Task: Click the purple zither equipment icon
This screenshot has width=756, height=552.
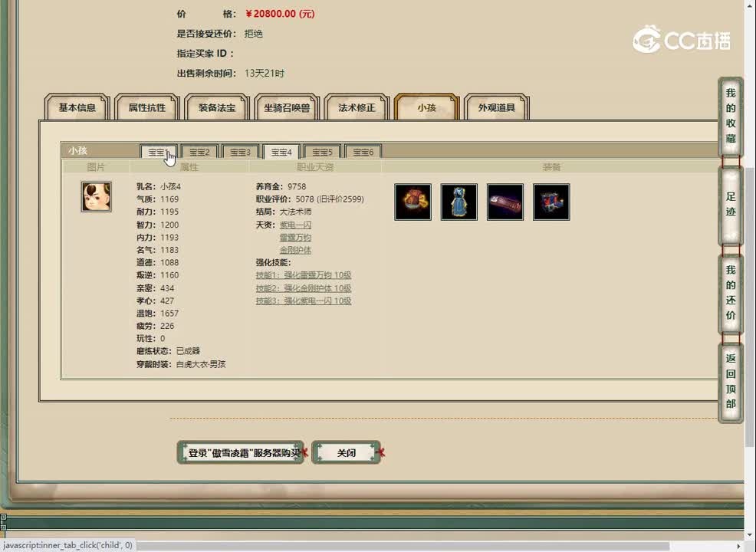Action: [505, 202]
